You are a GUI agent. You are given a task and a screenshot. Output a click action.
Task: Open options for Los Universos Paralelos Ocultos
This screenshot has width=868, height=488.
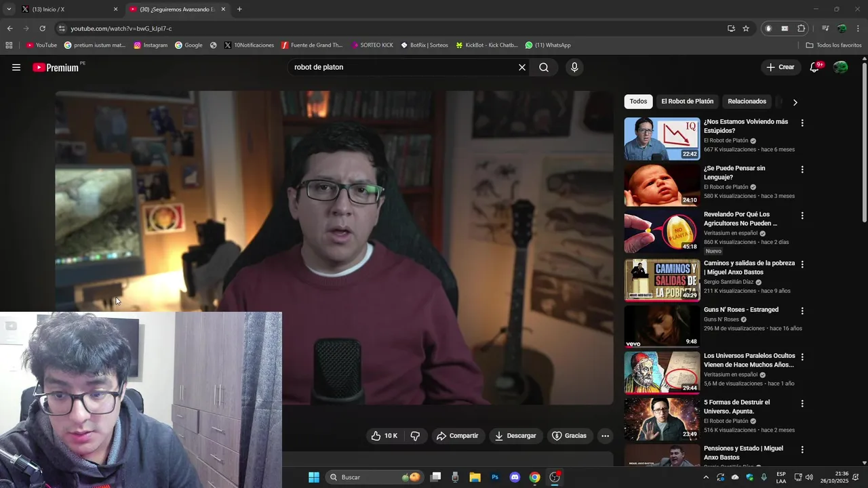[x=802, y=357]
